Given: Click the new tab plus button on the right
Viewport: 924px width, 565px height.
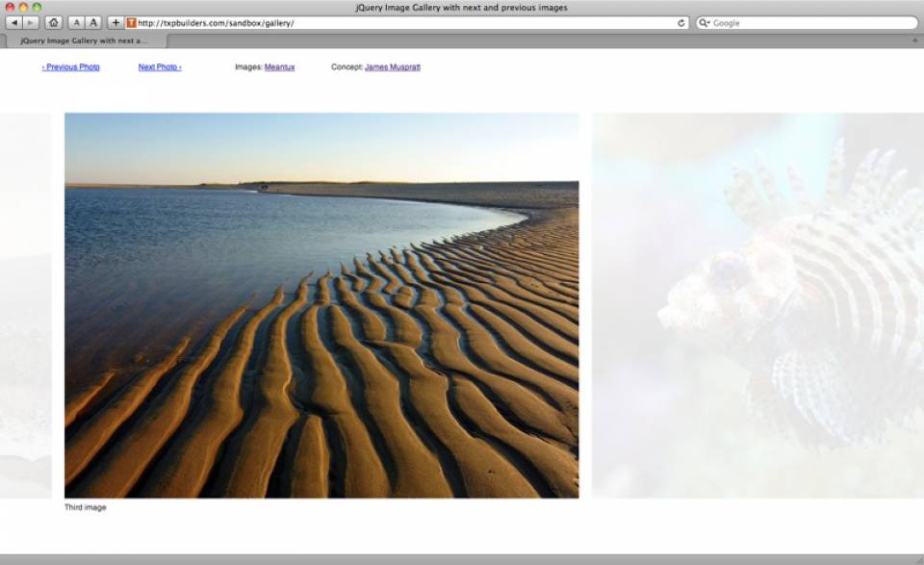Looking at the screenshot, I should coord(914,40).
